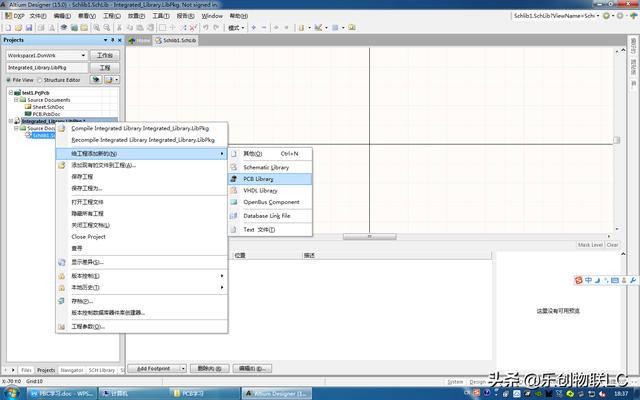Select the File View radio button

(x=9, y=80)
